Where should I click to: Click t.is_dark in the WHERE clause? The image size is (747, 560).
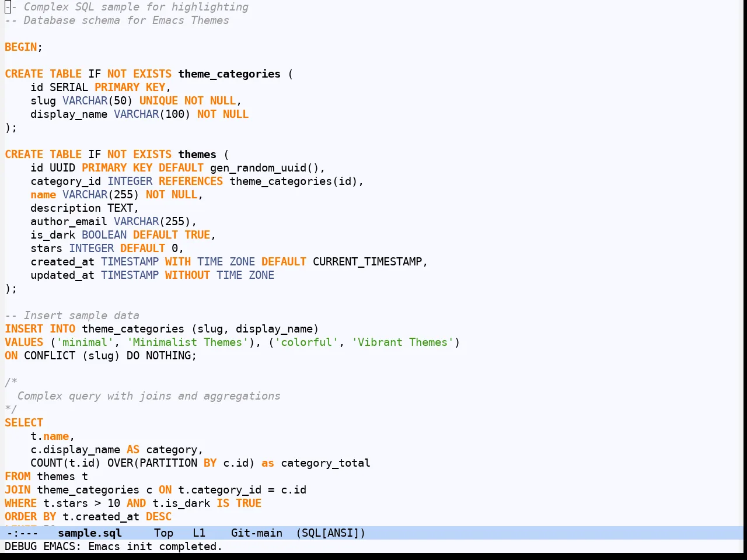click(x=181, y=503)
